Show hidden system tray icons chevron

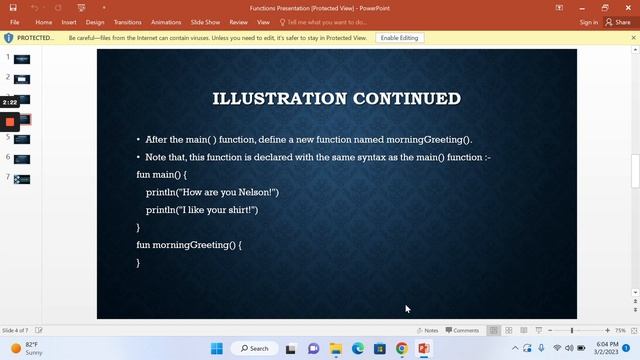click(x=515, y=348)
